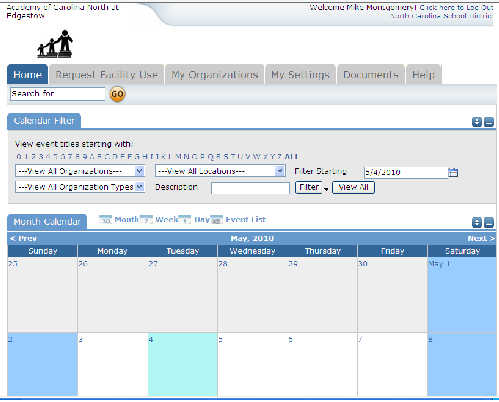This screenshot has height=402, width=499.
Task: Click the View All button
Action: pyautogui.click(x=353, y=187)
